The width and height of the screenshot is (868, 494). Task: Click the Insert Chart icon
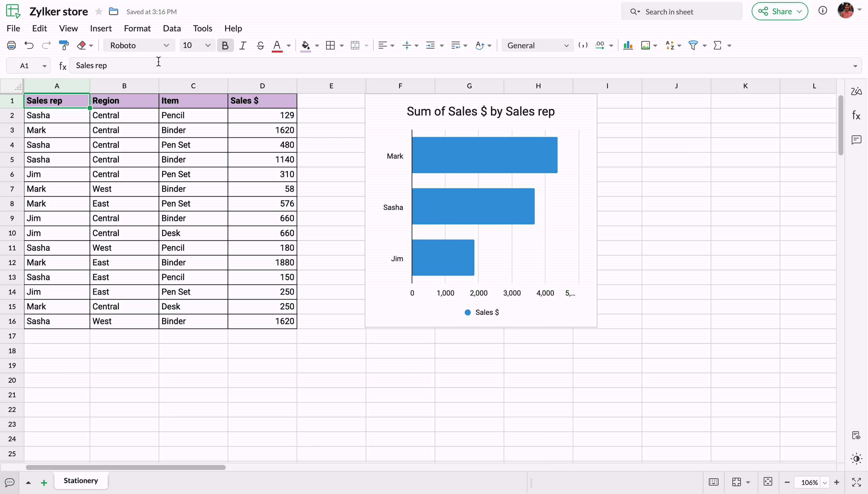point(628,45)
